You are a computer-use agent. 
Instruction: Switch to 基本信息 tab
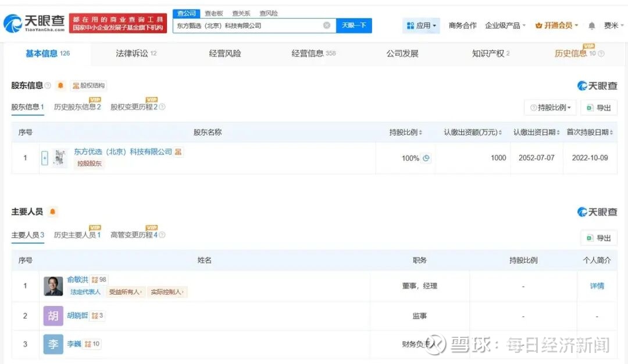[x=48, y=53]
